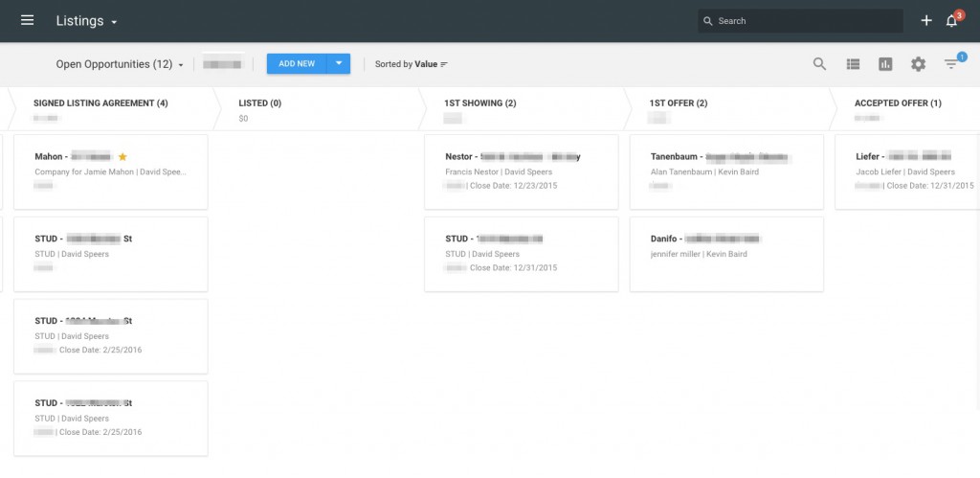The image size is (980, 478).
Task: Click the plus icon in the top bar
Action: [x=926, y=21]
